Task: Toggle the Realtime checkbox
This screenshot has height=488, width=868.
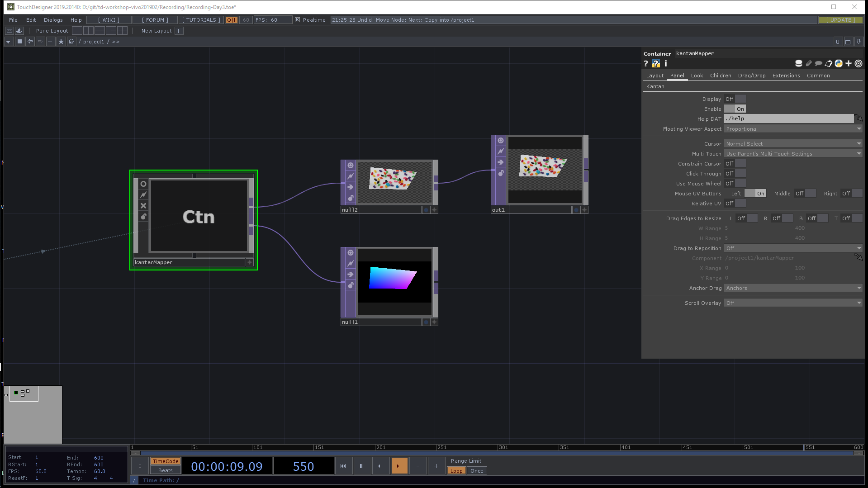Action: coord(297,20)
